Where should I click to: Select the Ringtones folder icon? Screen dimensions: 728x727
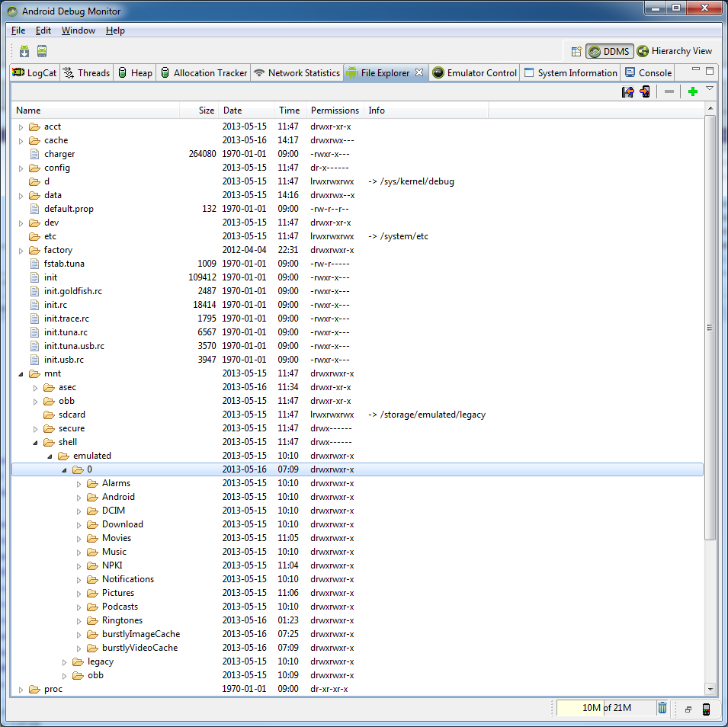coord(93,620)
